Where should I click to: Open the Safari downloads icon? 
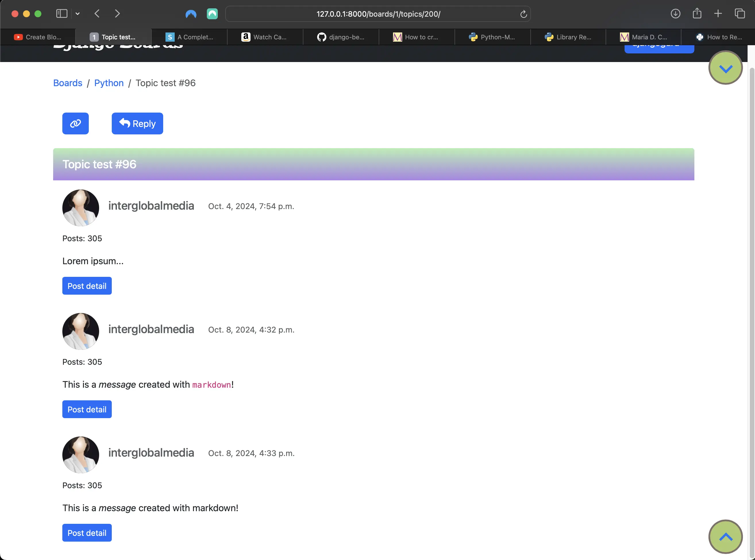pyautogui.click(x=675, y=13)
